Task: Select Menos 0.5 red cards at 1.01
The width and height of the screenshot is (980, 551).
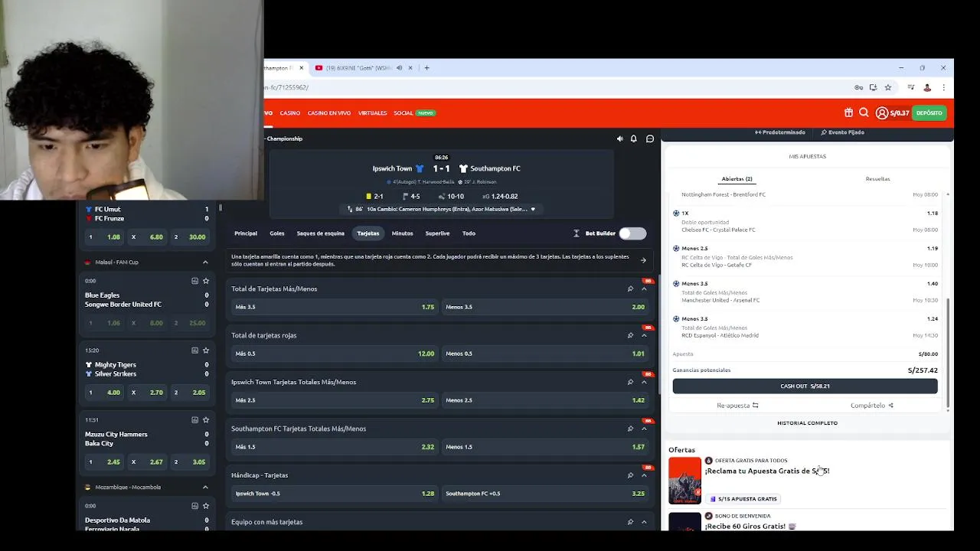Action: (545, 354)
